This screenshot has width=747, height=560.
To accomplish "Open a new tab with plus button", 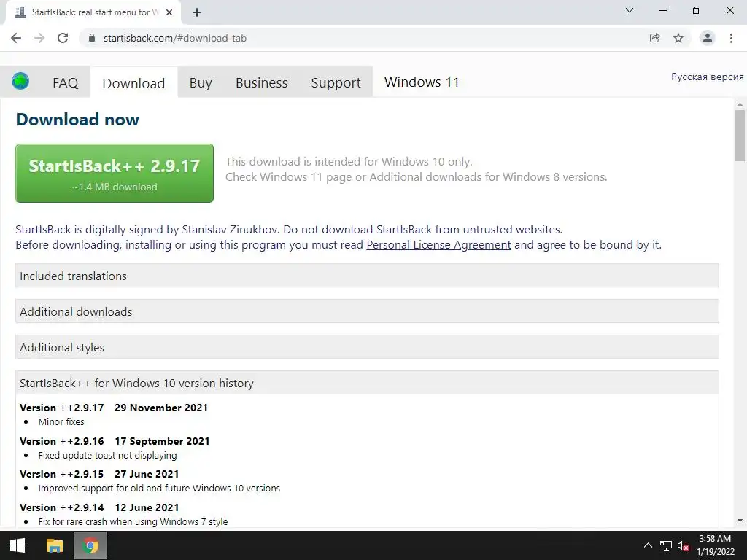I will pyautogui.click(x=197, y=12).
